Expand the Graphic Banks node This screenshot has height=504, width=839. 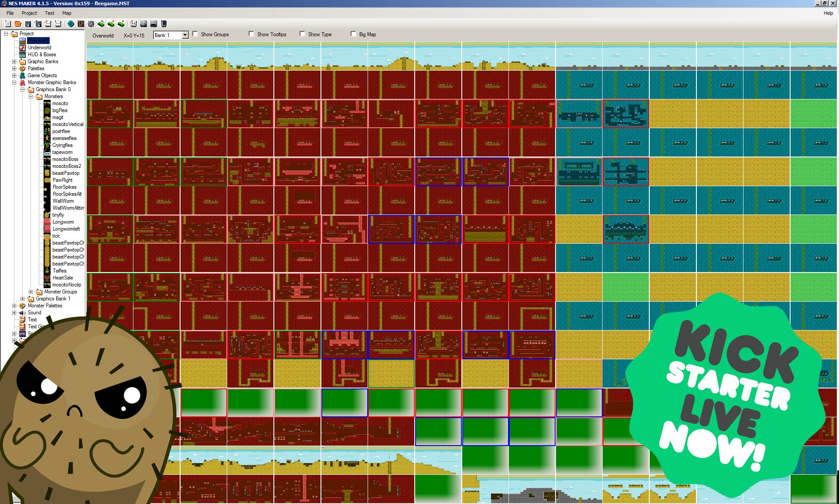click(x=14, y=61)
